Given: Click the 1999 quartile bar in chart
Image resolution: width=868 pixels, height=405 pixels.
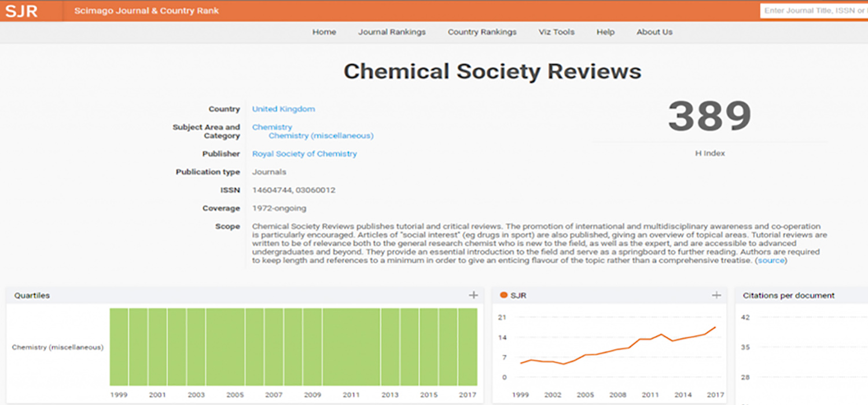Looking at the screenshot, I should coord(119,347).
